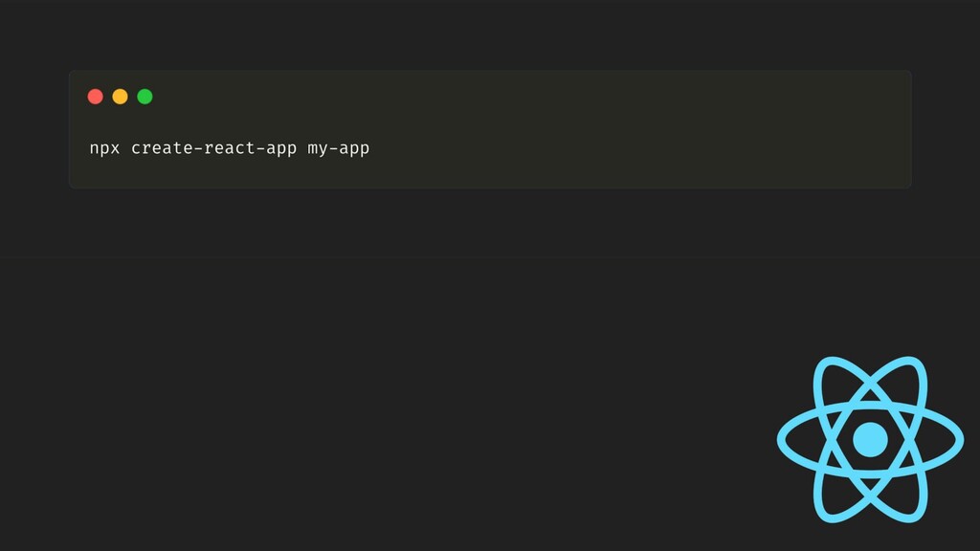Click the word "npx" in the command
Image resolution: width=980 pixels, height=551 pixels.
click(x=104, y=149)
